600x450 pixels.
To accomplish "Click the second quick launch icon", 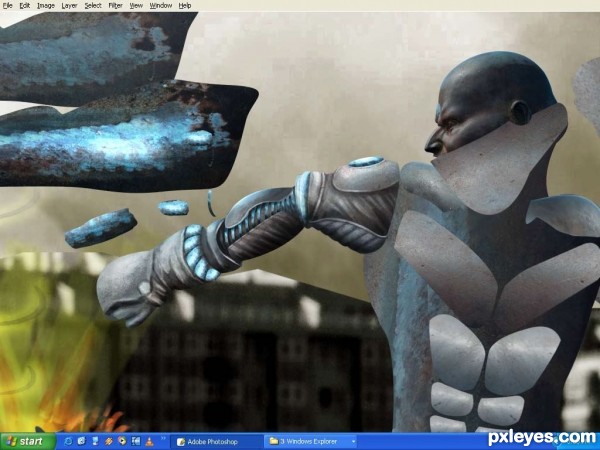I will (x=82, y=442).
